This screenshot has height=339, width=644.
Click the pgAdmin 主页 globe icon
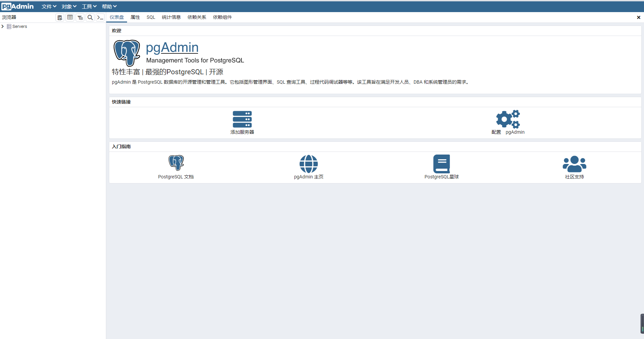309,164
